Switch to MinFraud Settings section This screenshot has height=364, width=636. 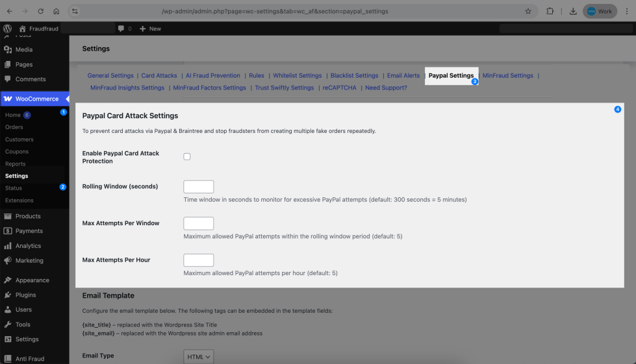tap(508, 76)
